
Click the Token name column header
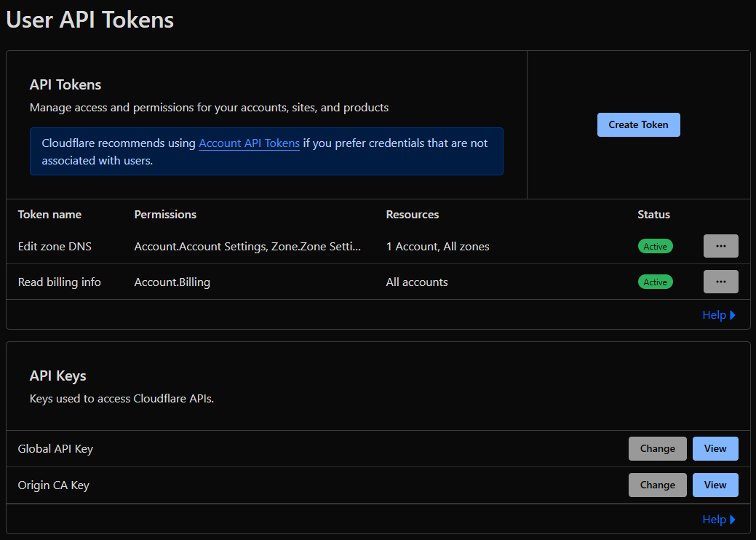tap(49, 215)
